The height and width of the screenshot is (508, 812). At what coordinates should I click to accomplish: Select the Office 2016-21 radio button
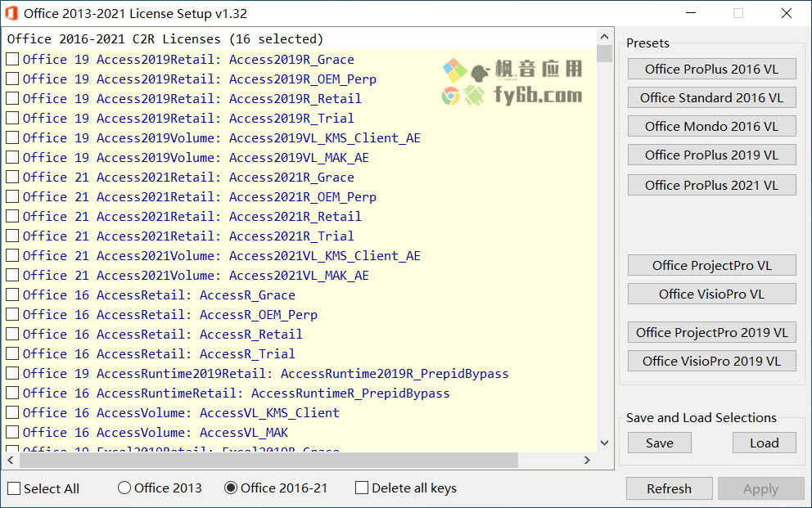(231, 488)
